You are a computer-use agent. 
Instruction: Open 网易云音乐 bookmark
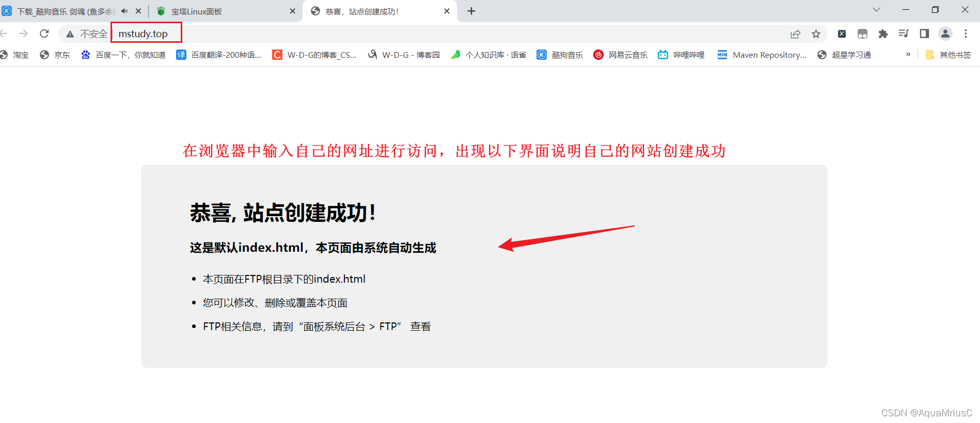click(x=621, y=55)
